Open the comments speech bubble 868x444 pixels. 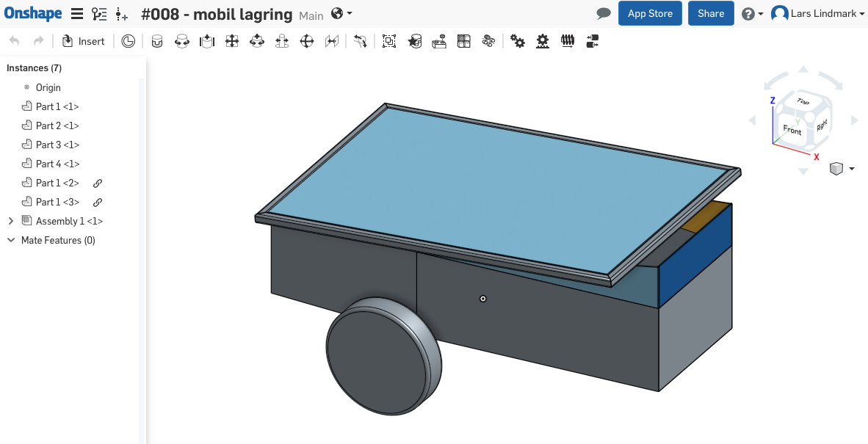tap(604, 14)
